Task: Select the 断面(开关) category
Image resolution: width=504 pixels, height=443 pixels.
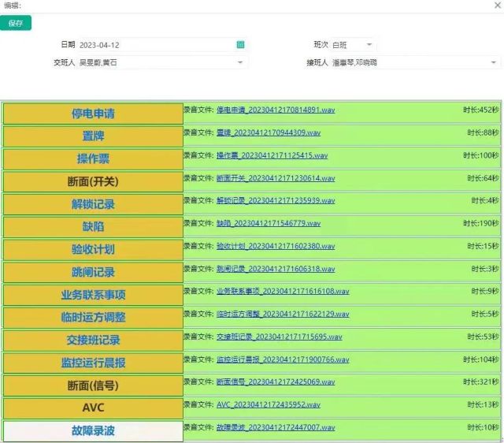Action: [93, 181]
